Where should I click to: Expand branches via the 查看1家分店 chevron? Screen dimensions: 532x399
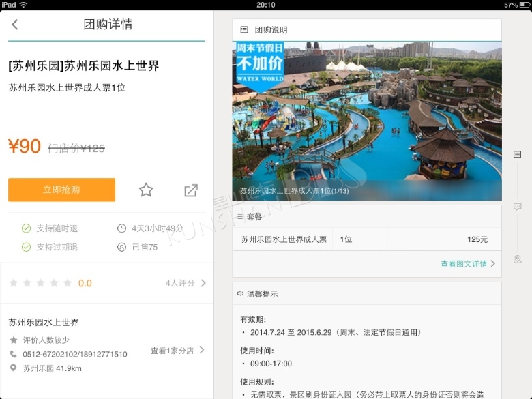coord(202,350)
